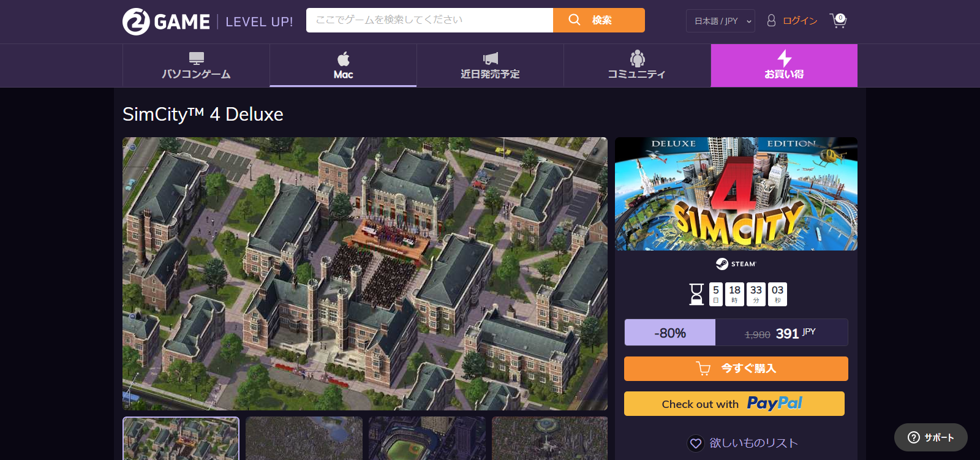Go to the コミュニティ community tab
Viewport: 980px width, 460px height.
coord(637,66)
